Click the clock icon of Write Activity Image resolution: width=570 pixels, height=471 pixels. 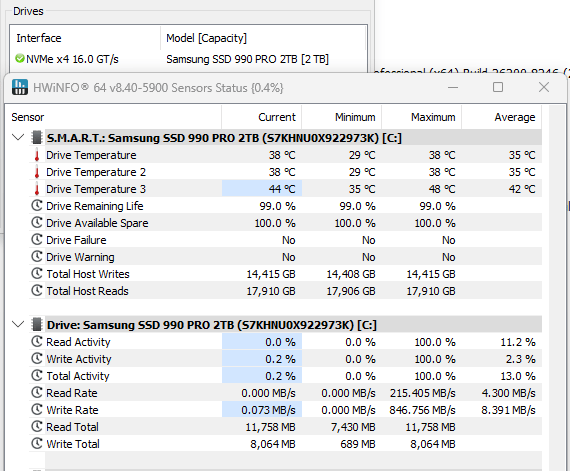pyautogui.click(x=37, y=358)
